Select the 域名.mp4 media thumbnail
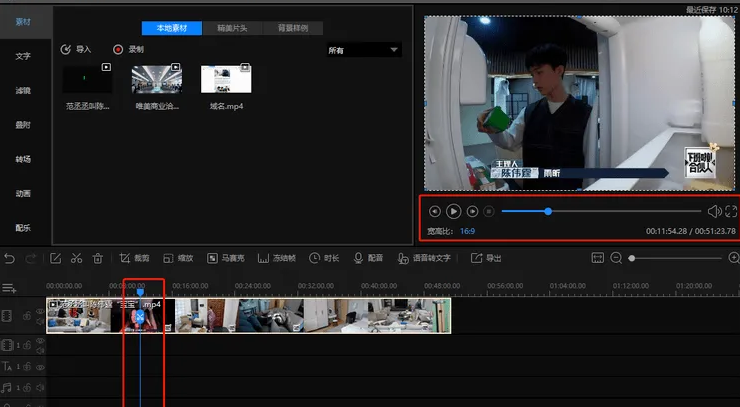The width and height of the screenshot is (740, 407). click(226, 79)
